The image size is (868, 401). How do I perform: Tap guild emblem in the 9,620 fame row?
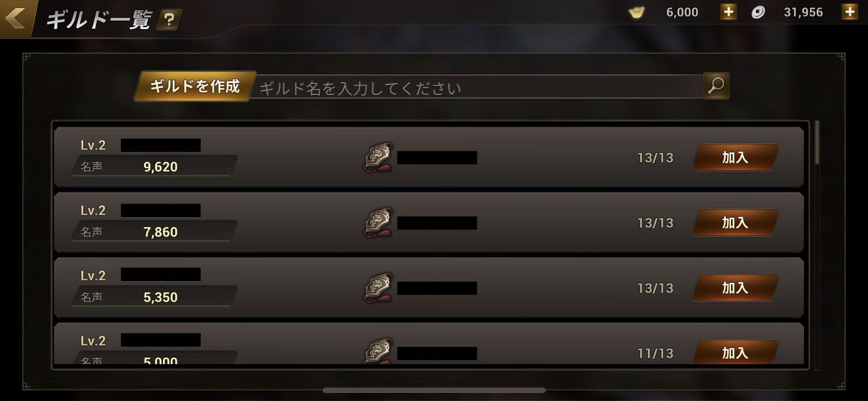378,157
